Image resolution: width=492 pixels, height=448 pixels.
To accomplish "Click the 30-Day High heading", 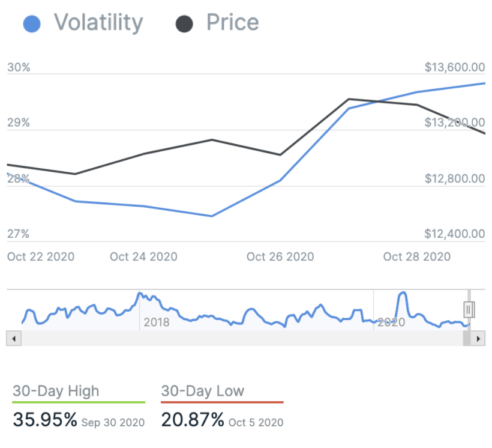I will [x=56, y=392].
